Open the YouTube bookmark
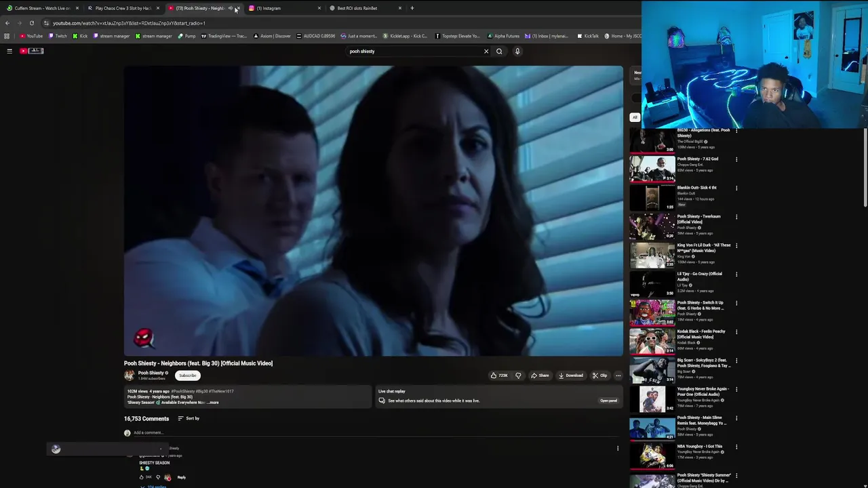This screenshot has width=868, height=488. point(31,36)
